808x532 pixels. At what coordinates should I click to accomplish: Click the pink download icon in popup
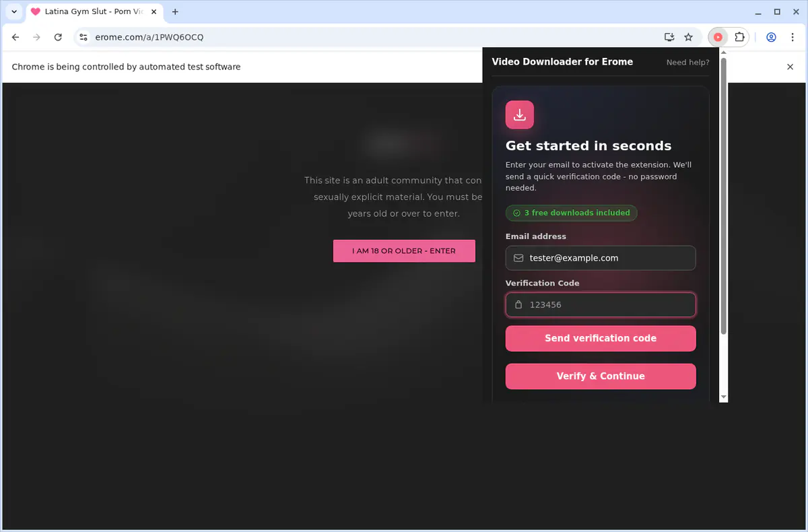coord(520,114)
